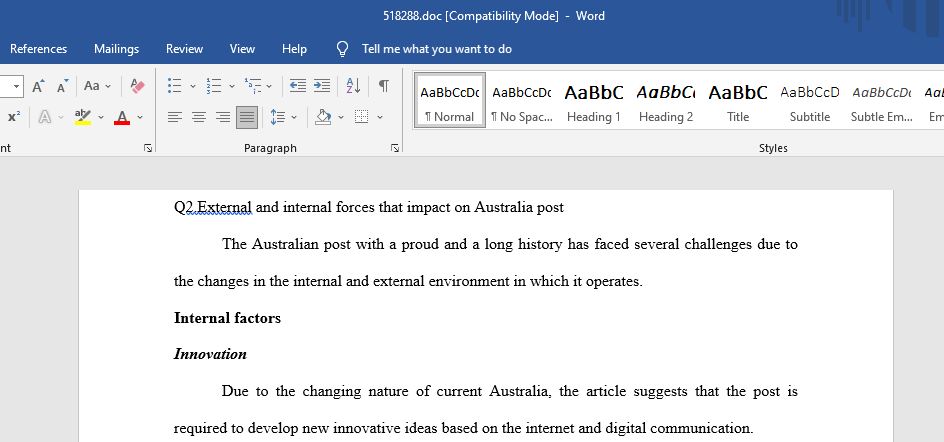Image resolution: width=944 pixels, height=442 pixels.
Task: Click the underlined 'Q2.External' text
Action: pyautogui.click(x=213, y=208)
